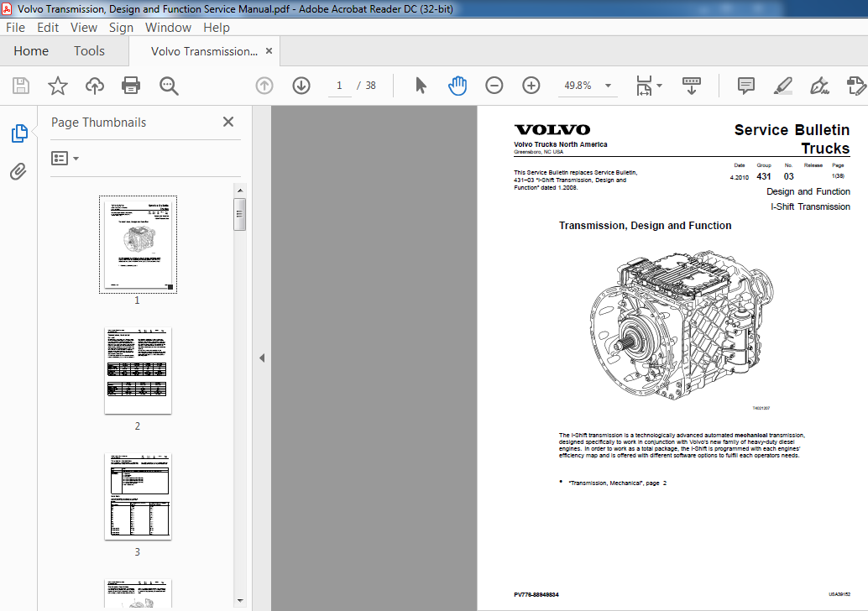Click the 'Transmission, Design and Function' heading

(645, 226)
